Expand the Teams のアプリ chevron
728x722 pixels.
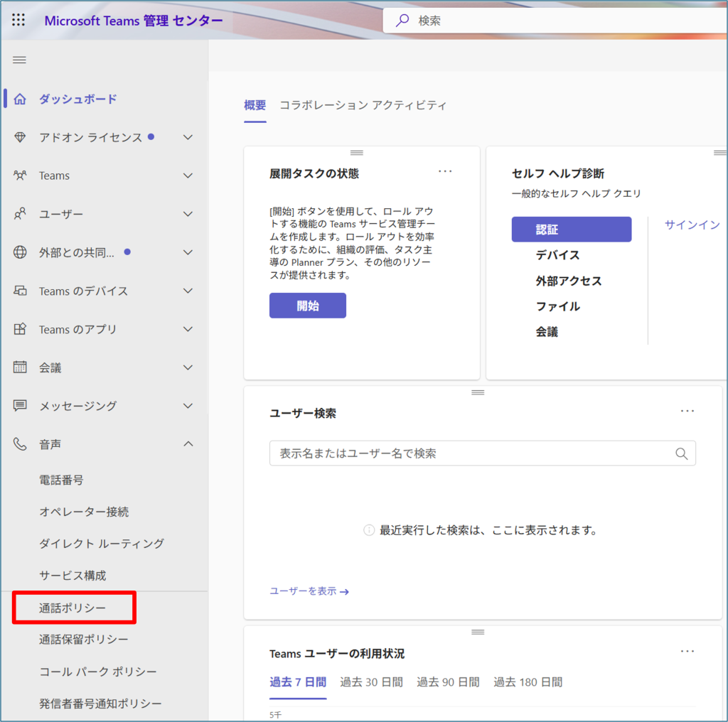[x=188, y=329]
